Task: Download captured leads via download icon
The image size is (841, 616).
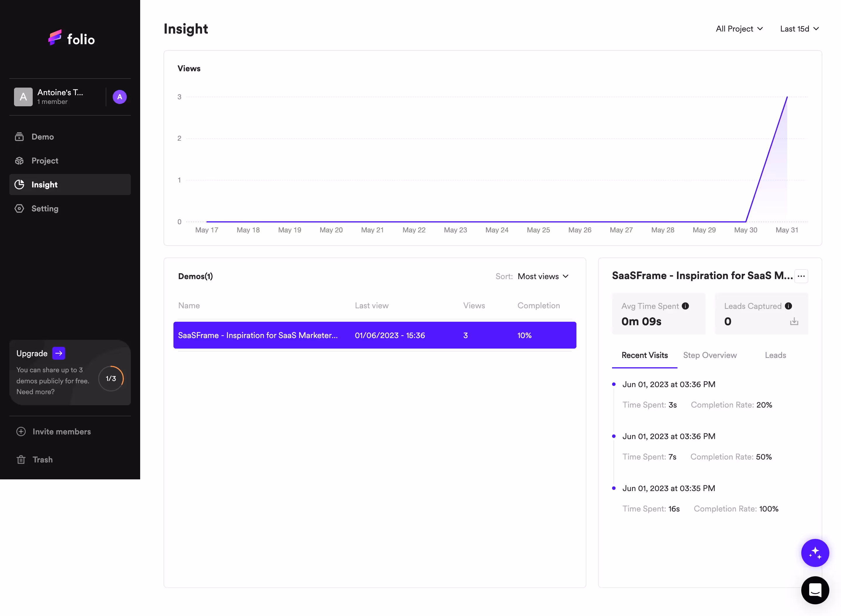Action: 794,321
